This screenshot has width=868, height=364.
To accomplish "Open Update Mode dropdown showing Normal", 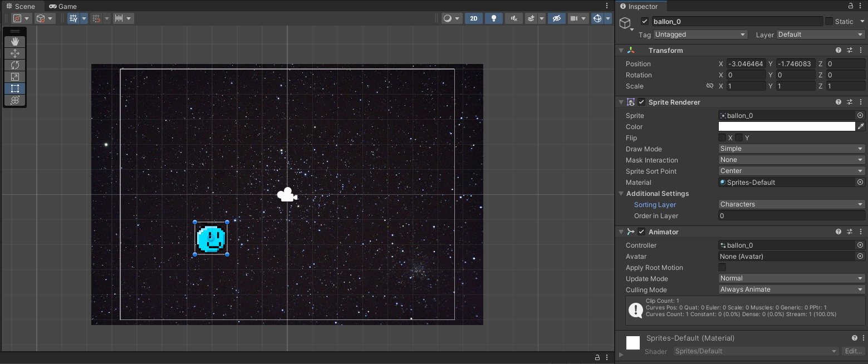I will (792, 278).
